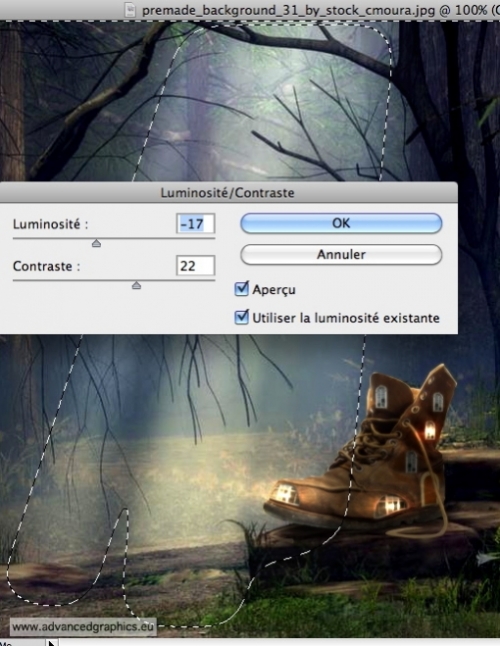The width and height of the screenshot is (500, 646).
Task: Cancel the dialog with Annuler
Action: tap(341, 255)
